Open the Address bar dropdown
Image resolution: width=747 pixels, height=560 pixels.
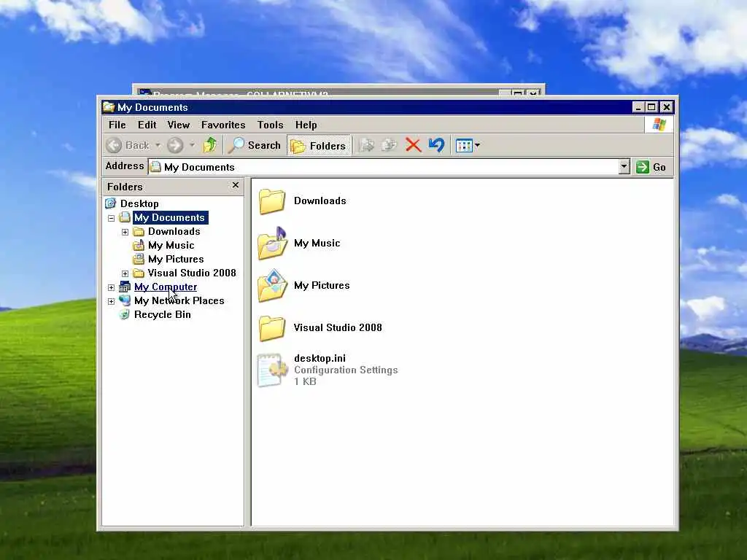624,167
